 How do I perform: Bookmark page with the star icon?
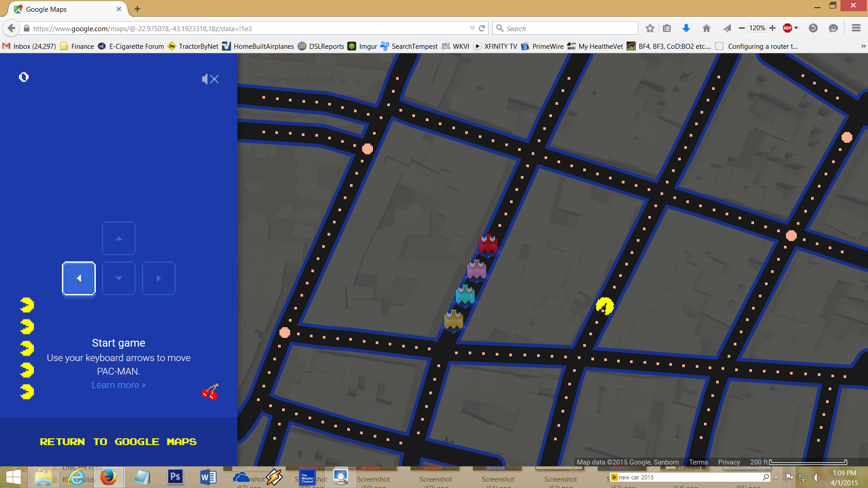tap(650, 28)
